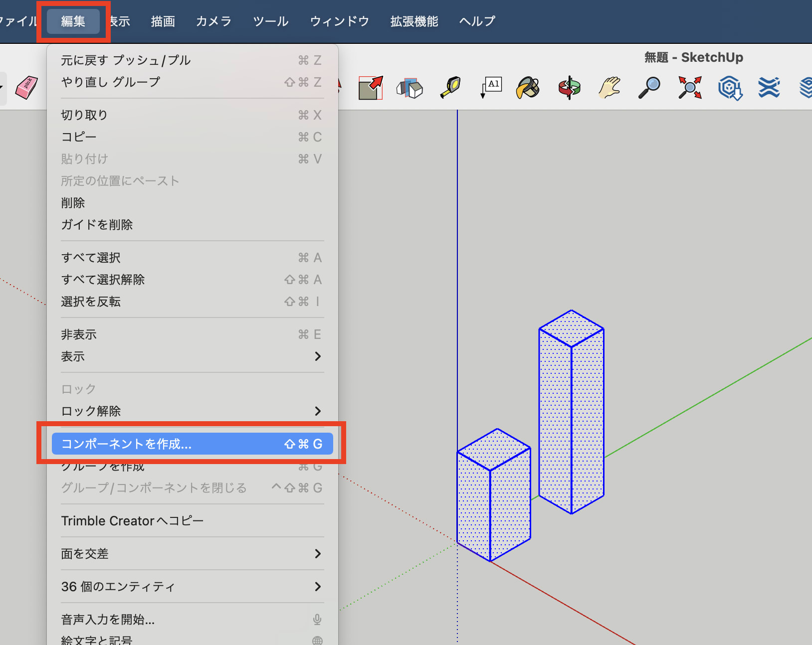Open the Text annotation tool
812x645 pixels.
coord(490,88)
